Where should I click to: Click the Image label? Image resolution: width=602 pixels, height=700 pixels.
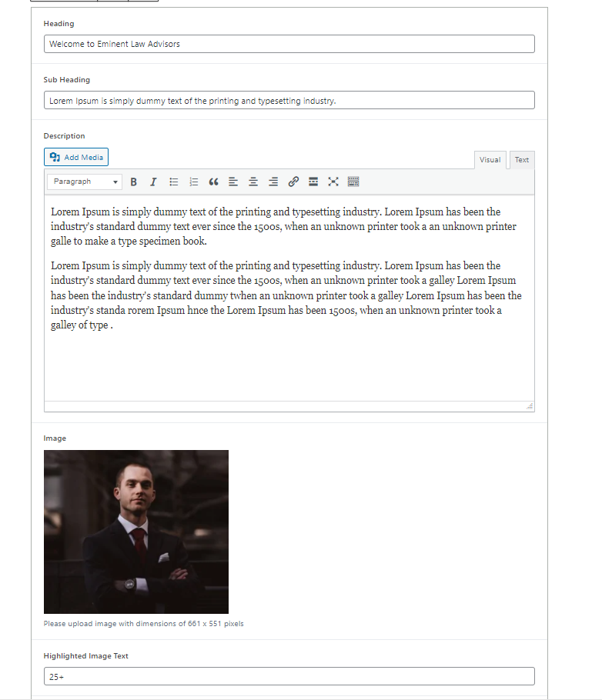click(55, 438)
